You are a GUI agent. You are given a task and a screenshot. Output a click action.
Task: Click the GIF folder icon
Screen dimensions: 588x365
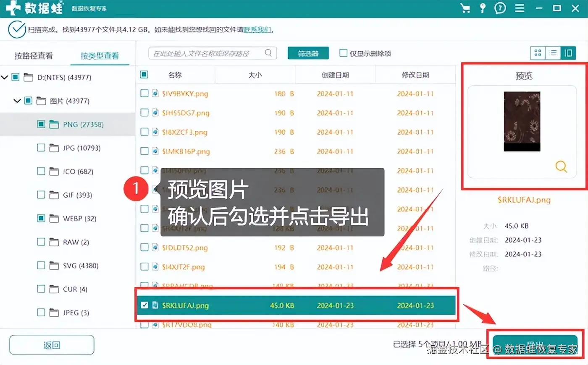click(54, 195)
